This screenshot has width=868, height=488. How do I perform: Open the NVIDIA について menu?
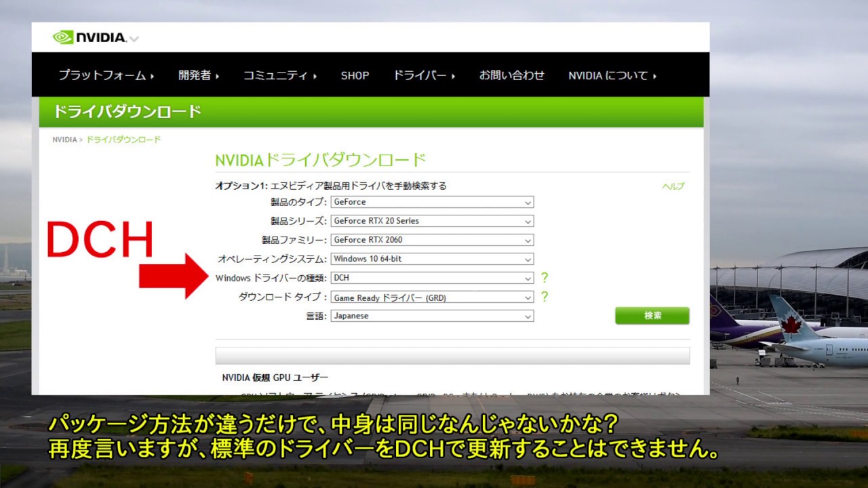point(612,75)
